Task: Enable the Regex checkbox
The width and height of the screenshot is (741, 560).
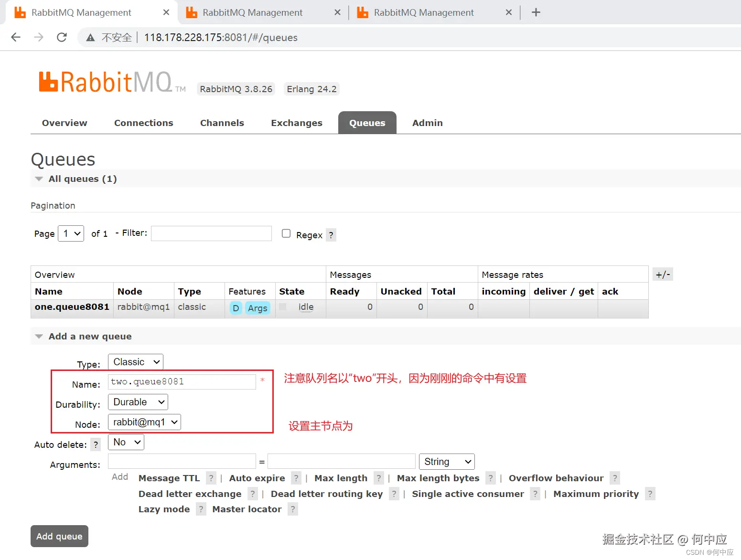Action: tap(286, 233)
